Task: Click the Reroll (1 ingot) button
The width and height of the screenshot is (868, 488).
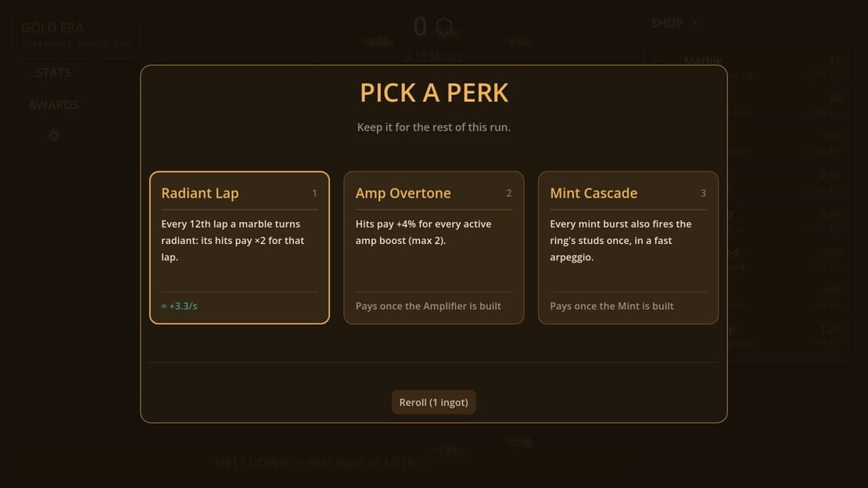Action: 433,402
